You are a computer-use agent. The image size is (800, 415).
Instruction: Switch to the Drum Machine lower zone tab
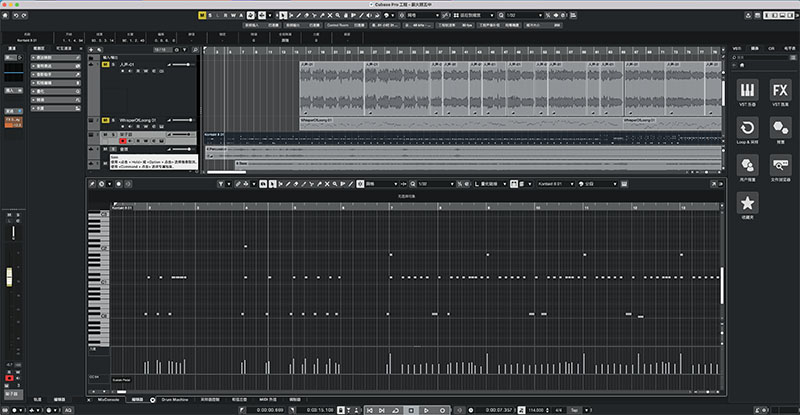(174, 400)
